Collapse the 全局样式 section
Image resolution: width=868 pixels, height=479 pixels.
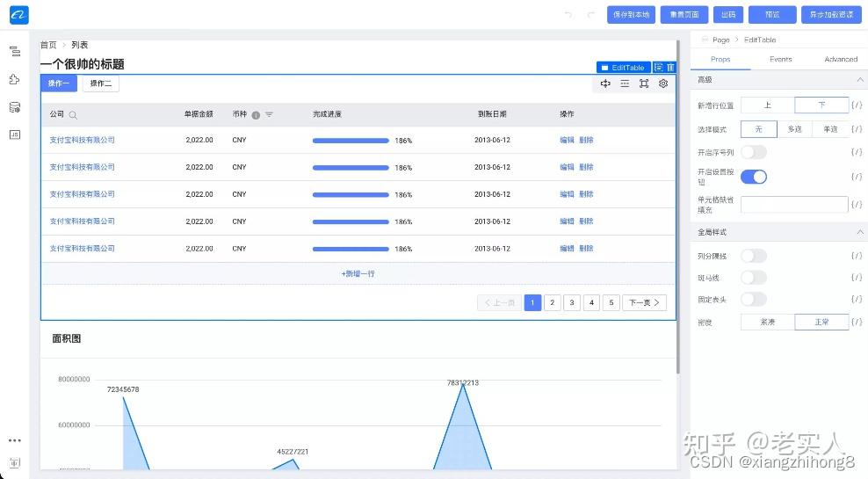click(x=860, y=232)
